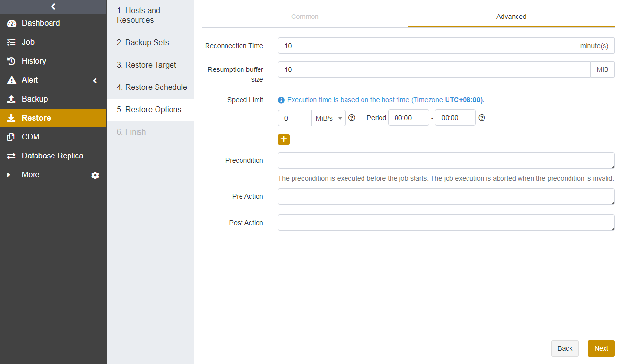This screenshot has width=622, height=364.
Task: Focus the Resumption buffer size field
Action: [434, 69]
